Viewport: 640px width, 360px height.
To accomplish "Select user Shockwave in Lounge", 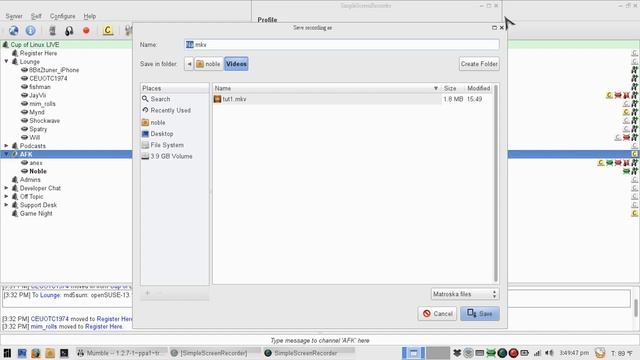I will (x=44, y=120).
